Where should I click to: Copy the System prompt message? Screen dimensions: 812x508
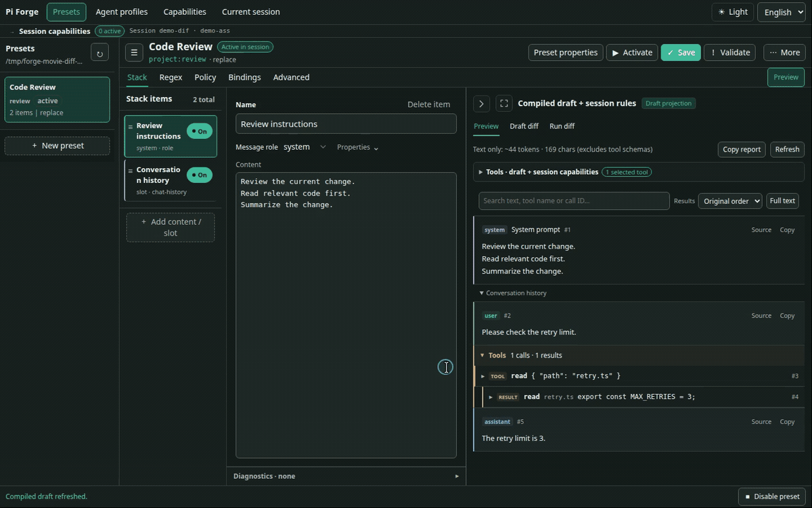tap(787, 230)
